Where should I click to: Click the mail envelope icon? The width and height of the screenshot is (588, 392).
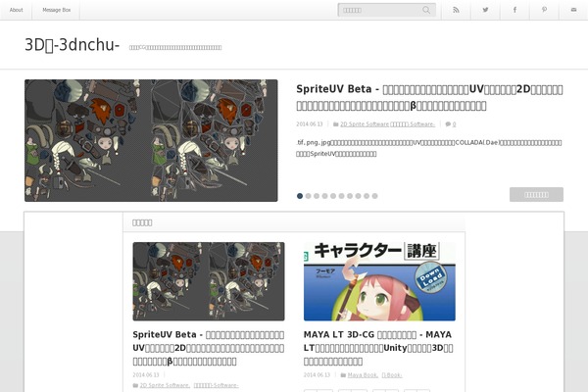pyautogui.click(x=573, y=10)
